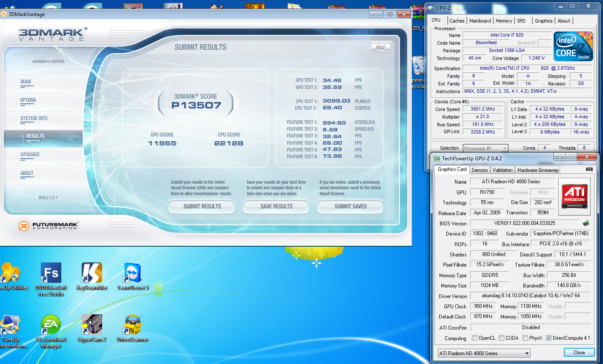The height and width of the screenshot is (364, 603).
Task: Open the Validation tab in GPU-Z
Action: 503,170
